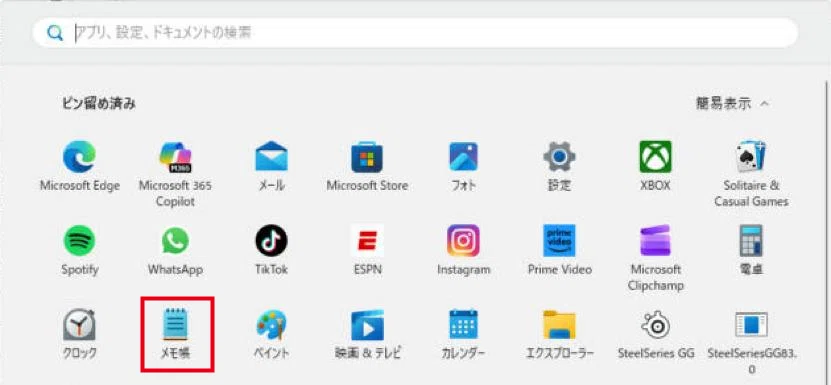
Task: Click the Start menu vertical scrollbar
Action: click(828, 232)
